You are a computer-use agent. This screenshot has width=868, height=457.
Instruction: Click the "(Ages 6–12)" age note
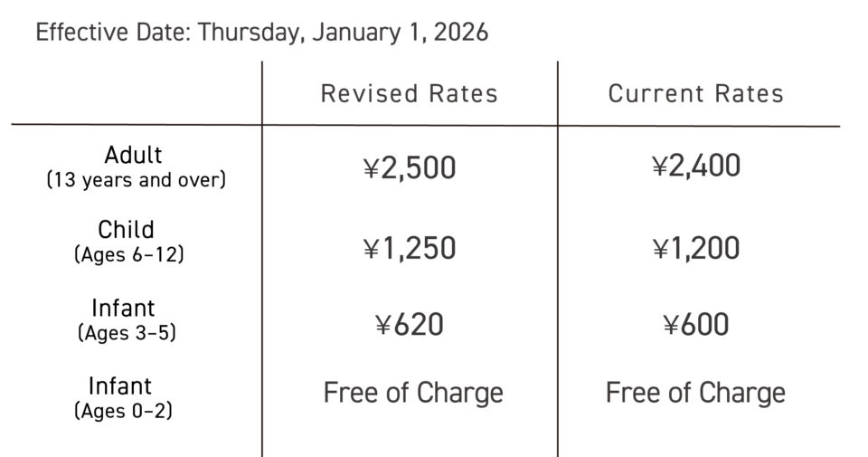click(x=128, y=255)
